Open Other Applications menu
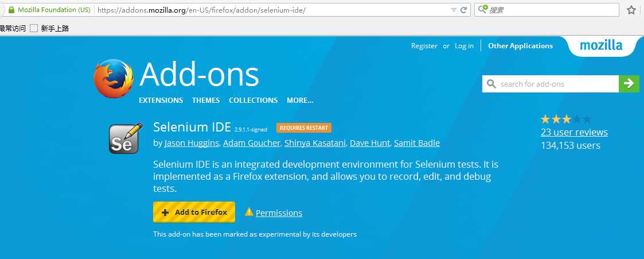This screenshot has height=259, width=644. point(520,46)
